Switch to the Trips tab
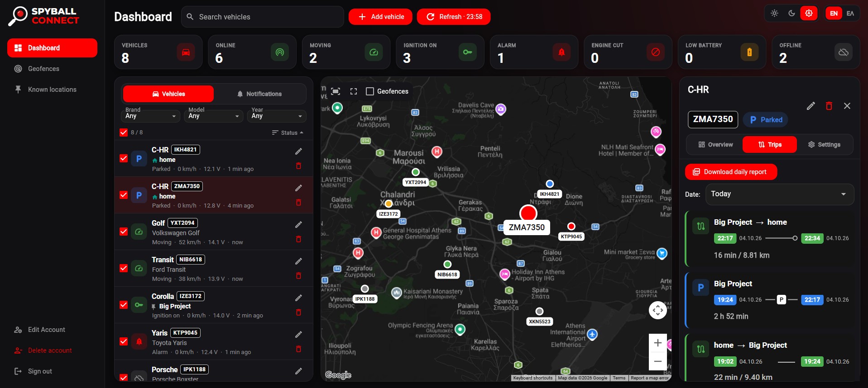The height and width of the screenshot is (388, 868). [770, 145]
